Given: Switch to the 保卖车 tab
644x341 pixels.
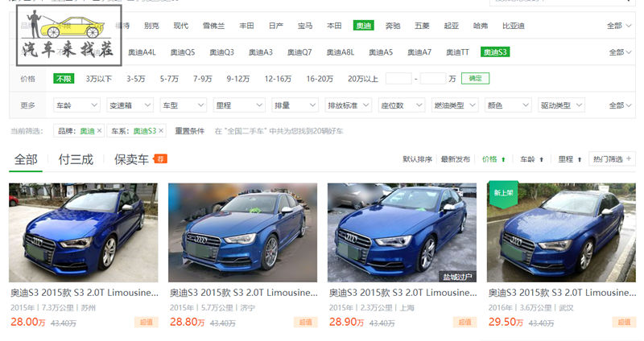Looking at the screenshot, I should pos(131,159).
